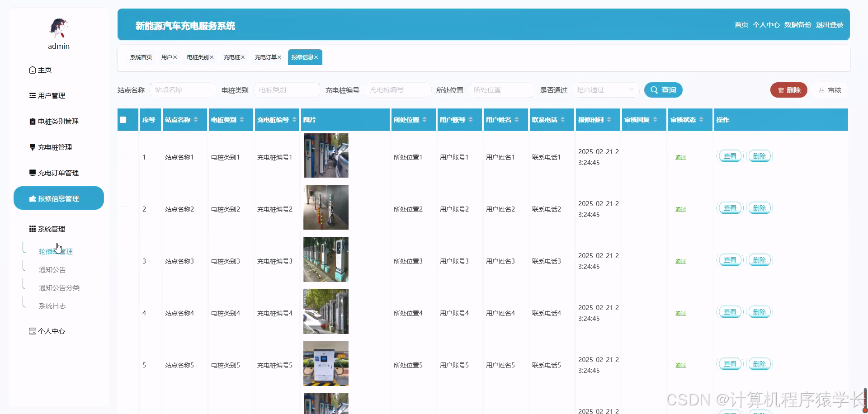Screen dimensions: 868x414
Task: Open 通知公告分类 submenu item
Action: point(59,287)
